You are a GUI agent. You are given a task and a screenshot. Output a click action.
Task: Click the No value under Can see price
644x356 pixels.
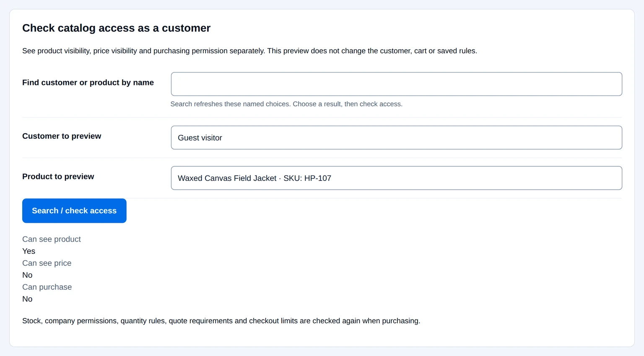point(27,275)
